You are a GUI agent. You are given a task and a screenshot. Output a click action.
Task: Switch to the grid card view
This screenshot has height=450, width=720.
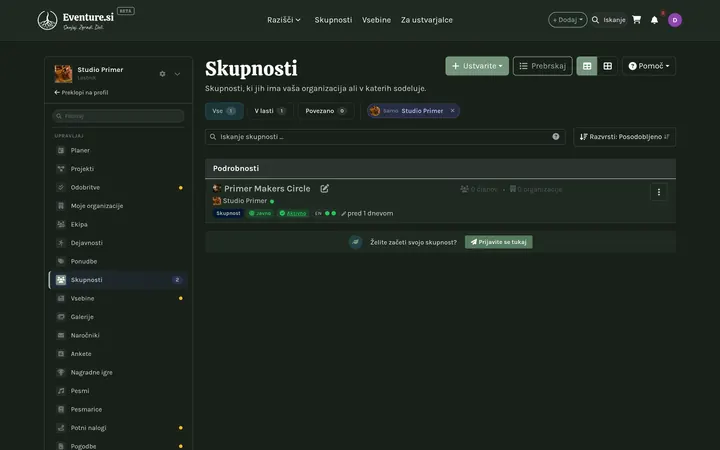pos(608,66)
